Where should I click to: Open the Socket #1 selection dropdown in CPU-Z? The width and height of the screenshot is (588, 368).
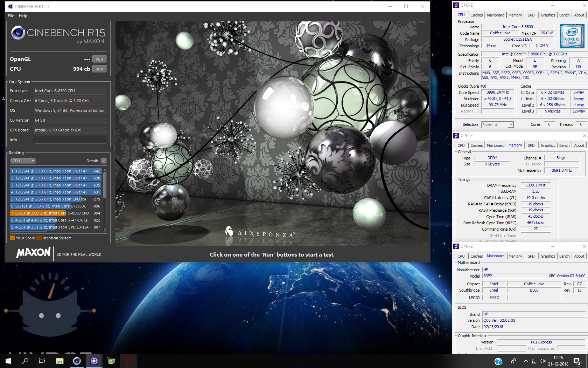(497, 124)
